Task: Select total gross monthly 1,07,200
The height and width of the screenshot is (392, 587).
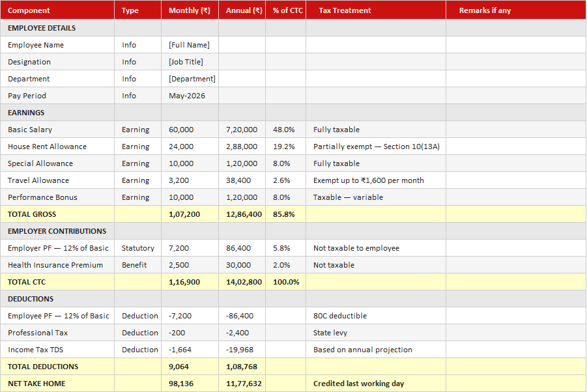Action: click(x=190, y=214)
